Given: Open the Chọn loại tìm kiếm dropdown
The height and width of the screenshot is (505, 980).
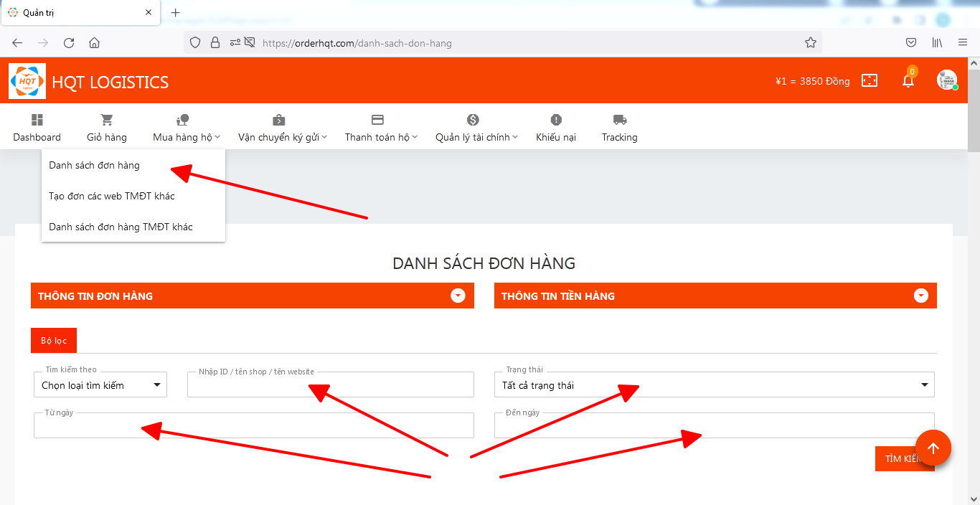Looking at the screenshot, I should (x=100, y=385).
